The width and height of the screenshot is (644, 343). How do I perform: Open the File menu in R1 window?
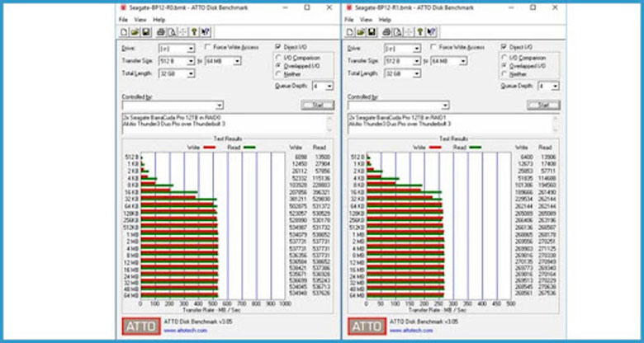[x=349, y=20]
